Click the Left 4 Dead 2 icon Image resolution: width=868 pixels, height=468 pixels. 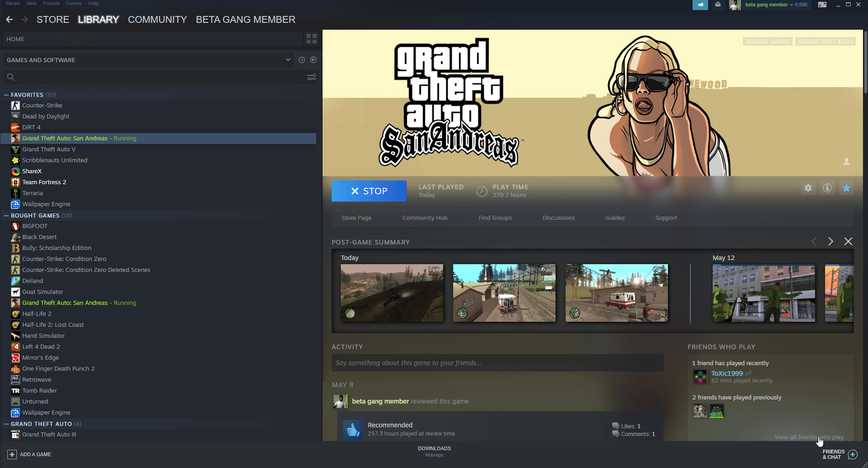point(16,347)
